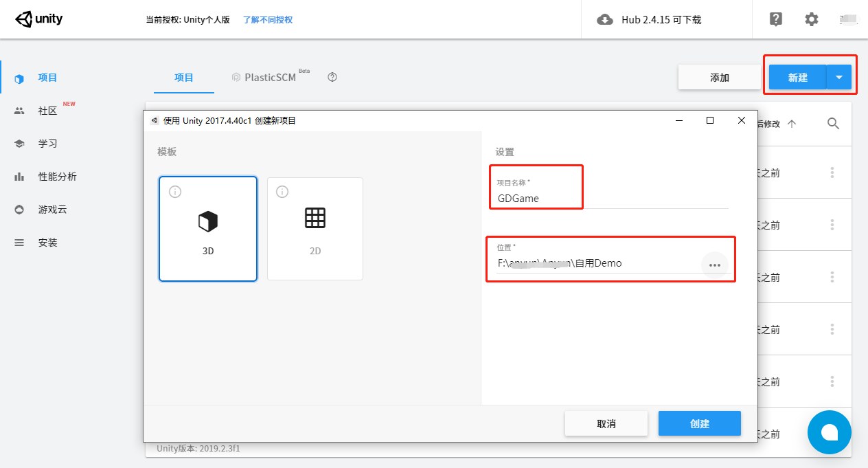Click the 添加 button
This screenshot has width=868, height=468.
pyautogui.click(x=720, y=78)
